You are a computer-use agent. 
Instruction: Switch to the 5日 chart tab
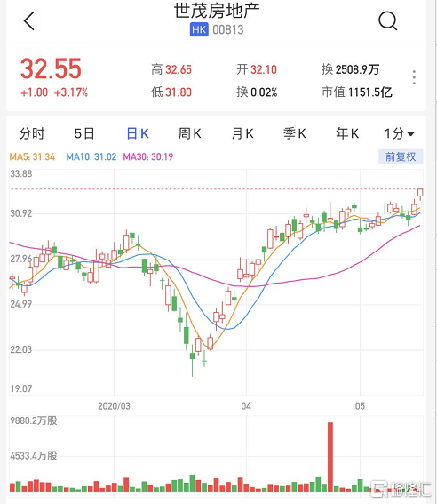tap(84, 133)
